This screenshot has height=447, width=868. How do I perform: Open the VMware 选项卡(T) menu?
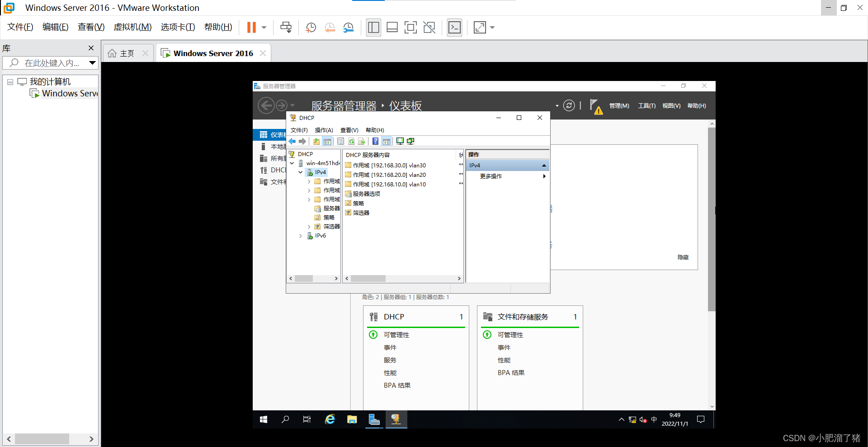[x=178, y=27]
